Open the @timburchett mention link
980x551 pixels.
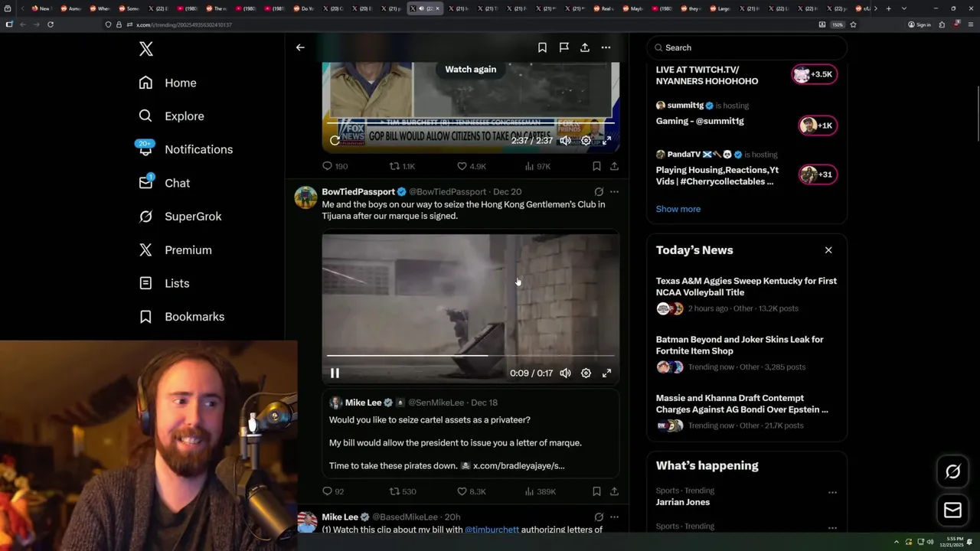point(492,530)
